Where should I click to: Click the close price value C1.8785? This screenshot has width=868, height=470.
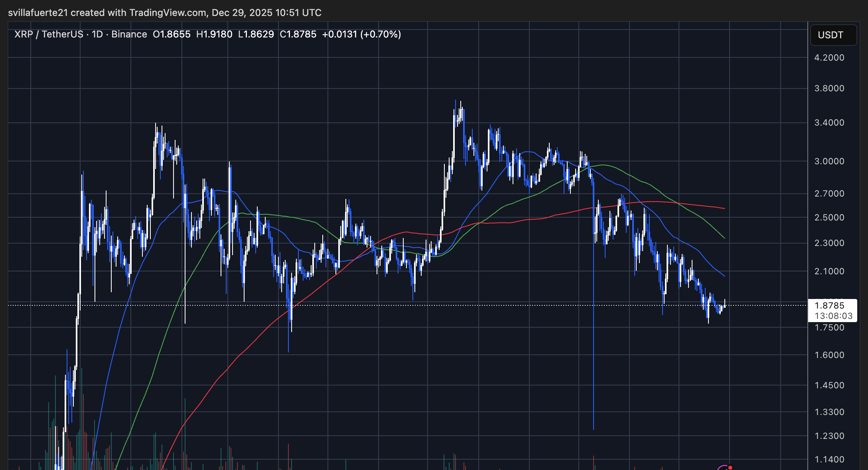point(298,34)
